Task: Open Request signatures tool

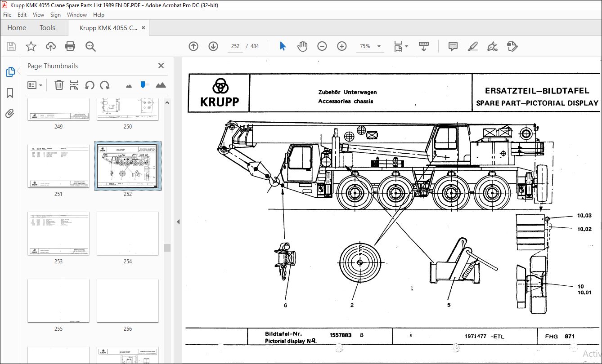Action: 512,46
